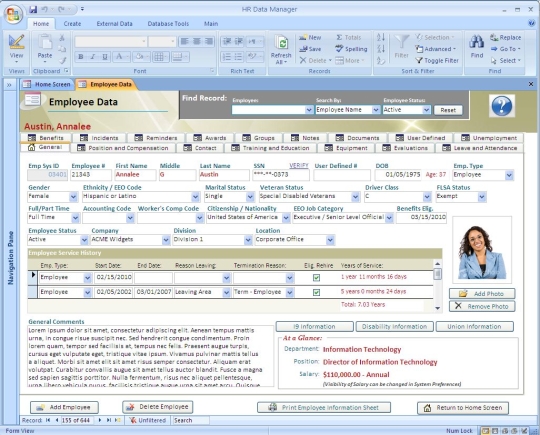Open the Location dropdown
Viewport: 540px width, 435px height.
tap(330, 240)
